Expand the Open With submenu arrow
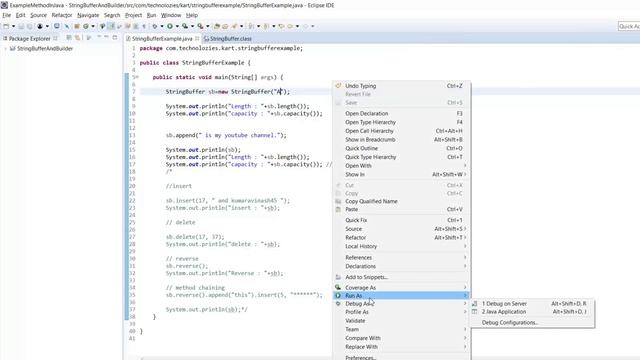Image resolution: width=640 pixels, height=360 pixels. click(x=465, y=166)
